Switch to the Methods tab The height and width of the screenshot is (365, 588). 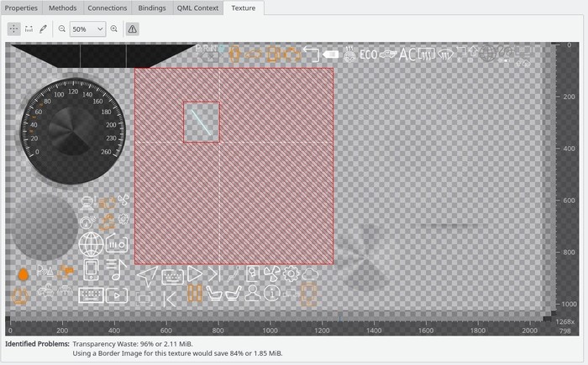coord(63,8)
